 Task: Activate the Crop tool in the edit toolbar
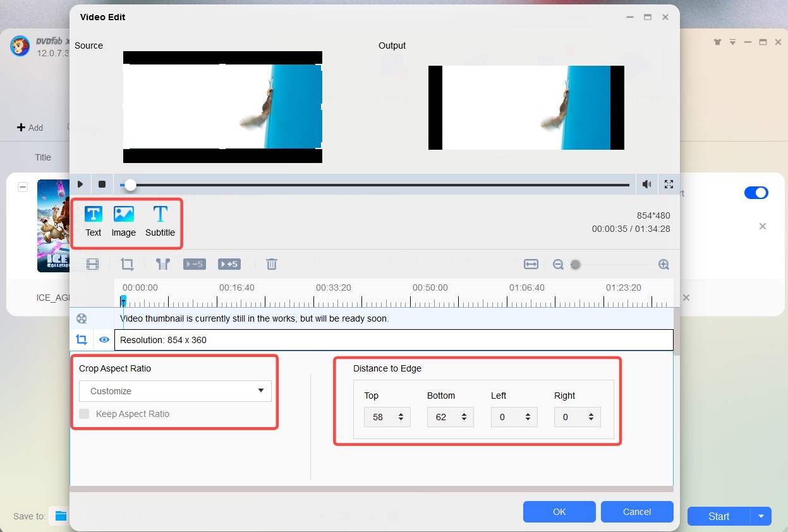[x=127, y=264]
